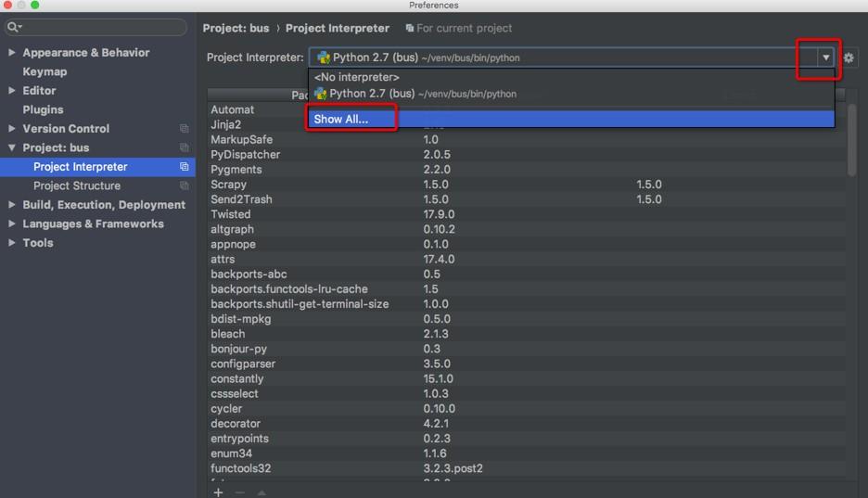This screenshot has width=868, height=498.
Task: Click the For current project icon
Action: pyautogui.click(x=410, y=28)
